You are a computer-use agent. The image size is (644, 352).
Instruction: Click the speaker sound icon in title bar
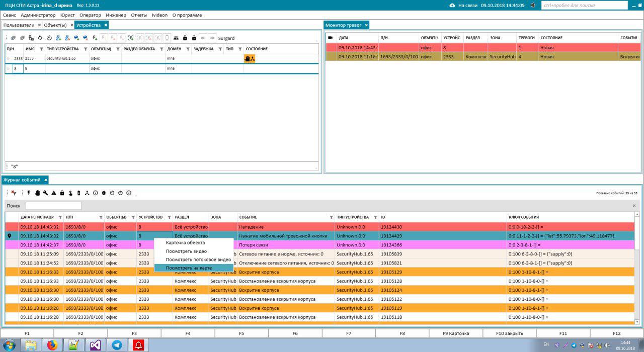(x=533, y=5)
